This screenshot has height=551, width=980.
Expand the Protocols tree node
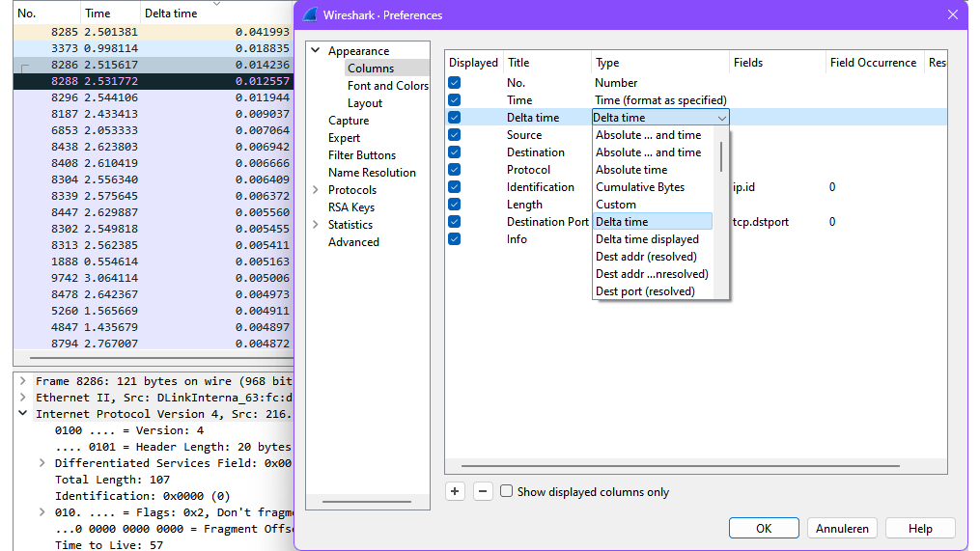(316, 190)
